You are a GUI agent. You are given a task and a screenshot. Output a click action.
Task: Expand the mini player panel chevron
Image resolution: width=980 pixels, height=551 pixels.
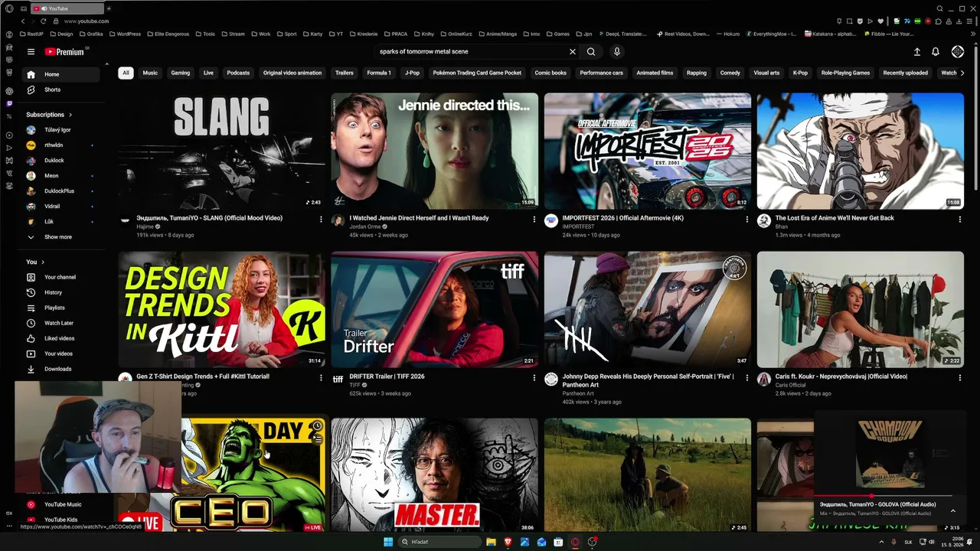coord(952,510)
